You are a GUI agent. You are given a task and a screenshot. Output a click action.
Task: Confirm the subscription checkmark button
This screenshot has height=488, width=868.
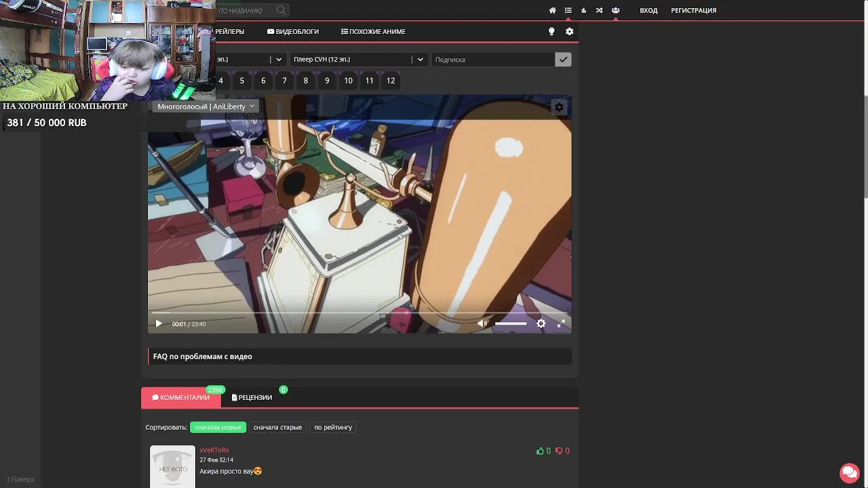tap(563, 60)
